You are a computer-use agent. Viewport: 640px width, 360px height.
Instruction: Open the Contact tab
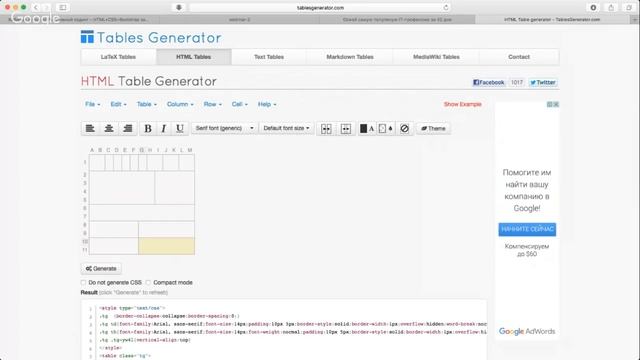click(519, 57)
